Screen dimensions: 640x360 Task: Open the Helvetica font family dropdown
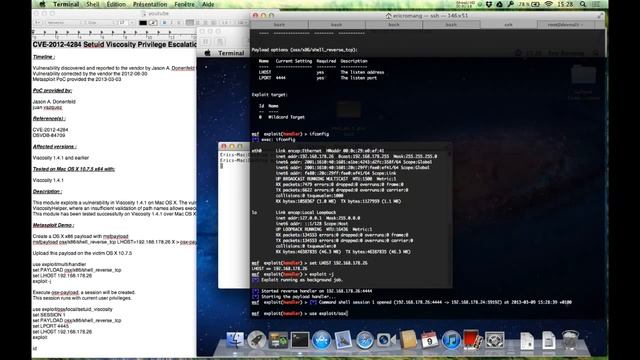click(x=64, y=23)
